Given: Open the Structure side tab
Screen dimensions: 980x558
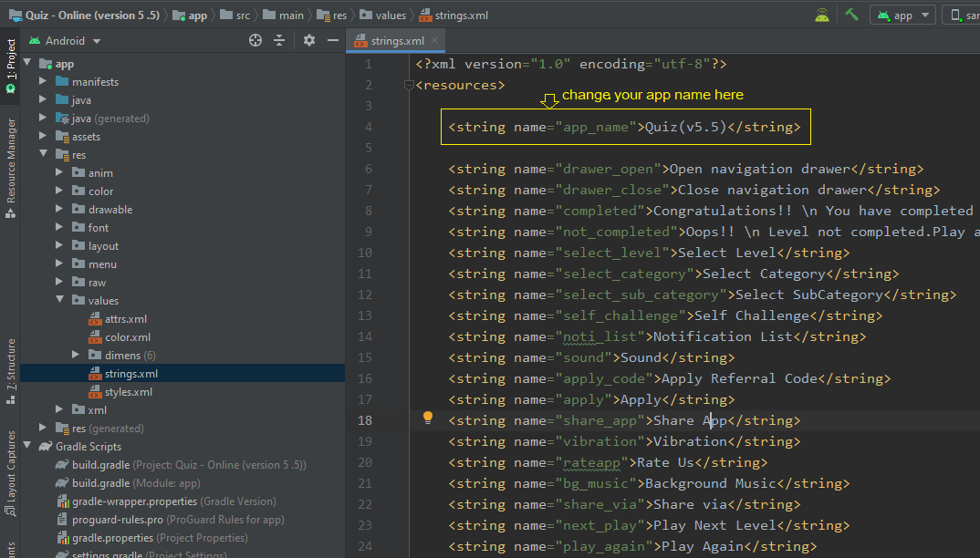Looking at the screenshot, I should (x=10, y=371).
